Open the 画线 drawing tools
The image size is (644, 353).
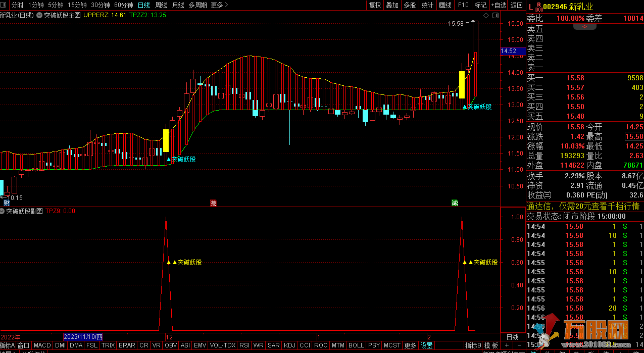(445, 5)
